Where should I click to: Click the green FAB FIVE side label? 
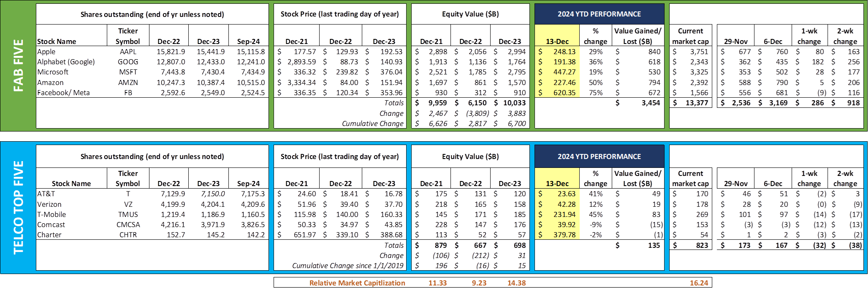click(18, 66)
